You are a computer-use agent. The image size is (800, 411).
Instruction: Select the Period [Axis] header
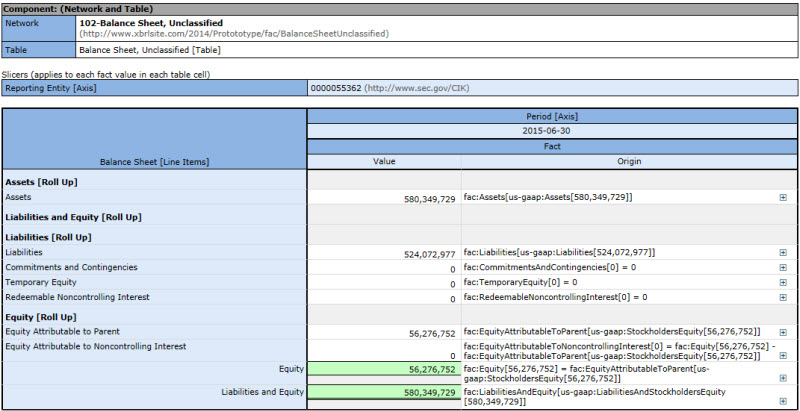point(552,116)
